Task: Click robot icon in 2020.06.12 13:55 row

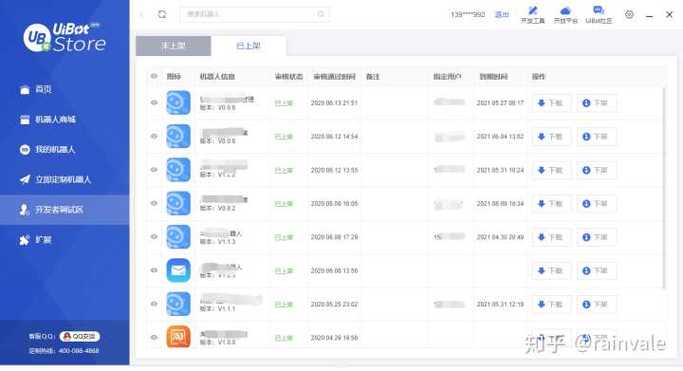Action: tap(179, 170)
